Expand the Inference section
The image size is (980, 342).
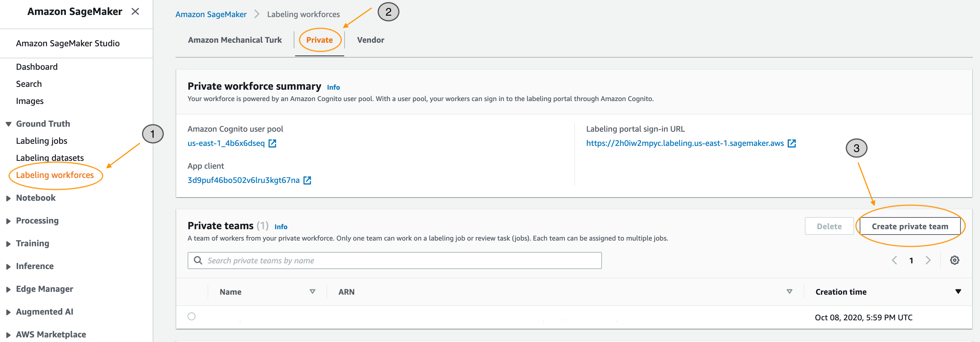pyautogui.click(x=9, y=267)
